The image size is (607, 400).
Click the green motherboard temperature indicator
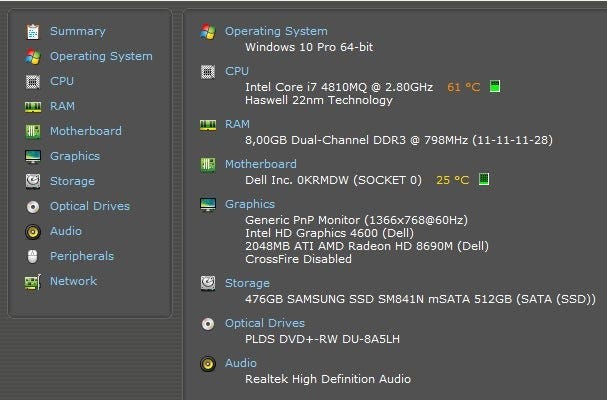click(484, 180)
